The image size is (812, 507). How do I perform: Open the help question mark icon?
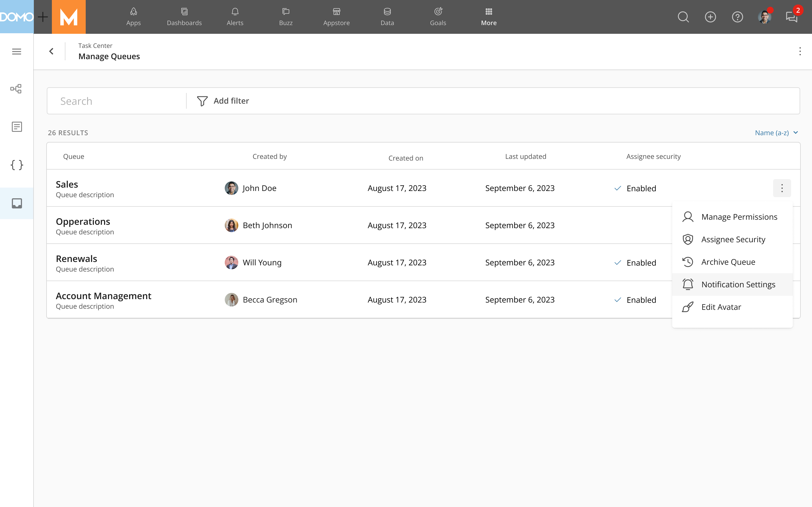pyautogui.click(x=737, y=17)
